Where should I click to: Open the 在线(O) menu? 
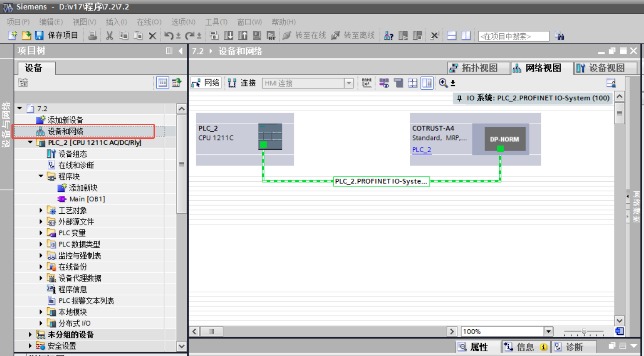click(149, 22)
